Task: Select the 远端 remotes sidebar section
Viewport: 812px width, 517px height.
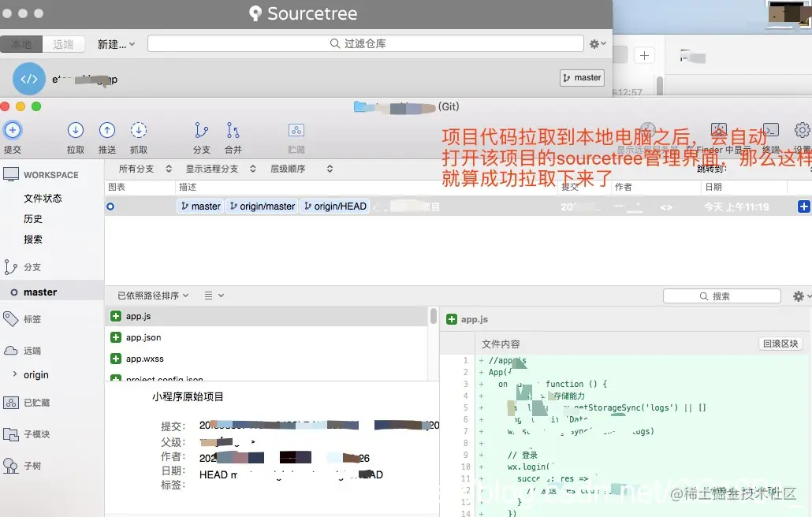Action: pos(32,351)
